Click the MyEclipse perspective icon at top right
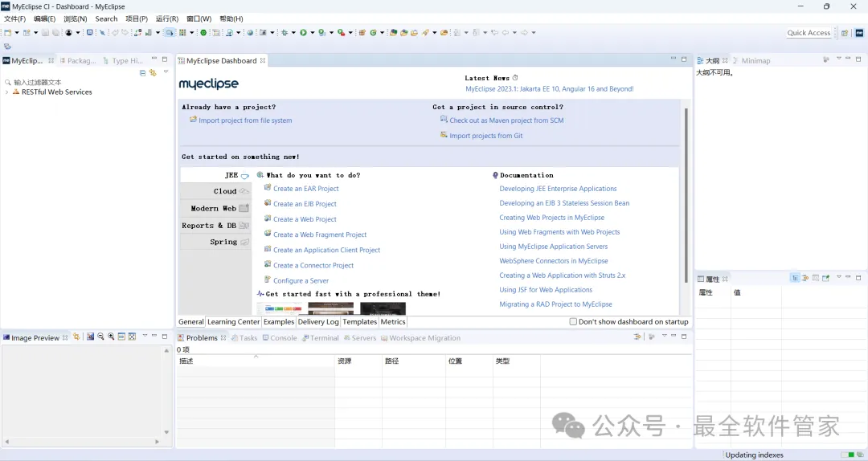Screen dimensions: 868x461 pyautogui.click(x=860, y=33)
